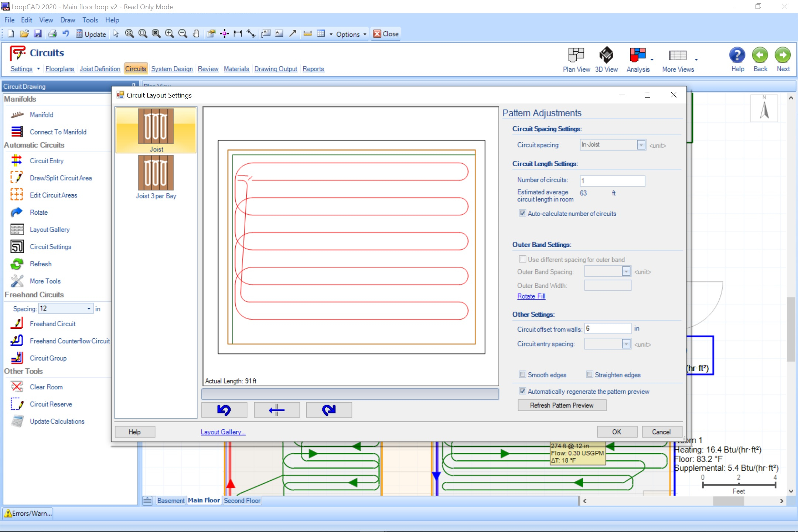
Task: Select the Circuit Entry tool
Action: click(x=47, y=160)
